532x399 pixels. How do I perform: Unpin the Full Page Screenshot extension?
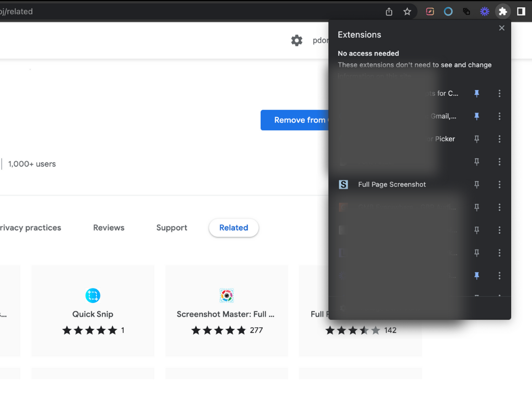[x=476, y=184]
